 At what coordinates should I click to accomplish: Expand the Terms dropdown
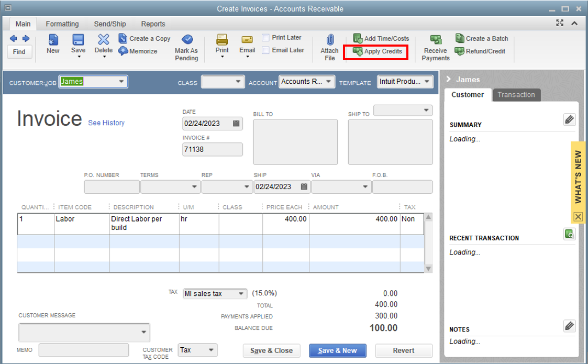(x=194, y=186)
